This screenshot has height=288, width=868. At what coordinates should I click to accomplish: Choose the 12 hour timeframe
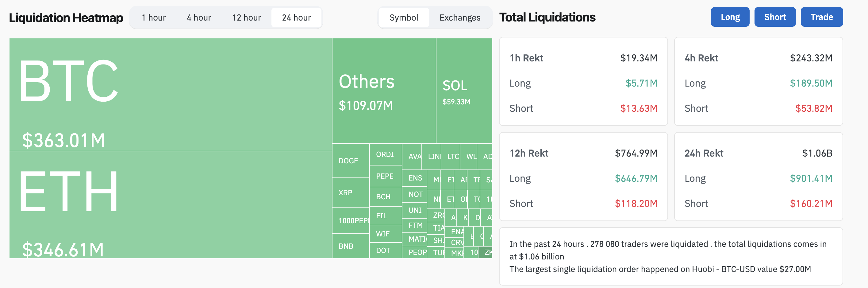point(246,18)
